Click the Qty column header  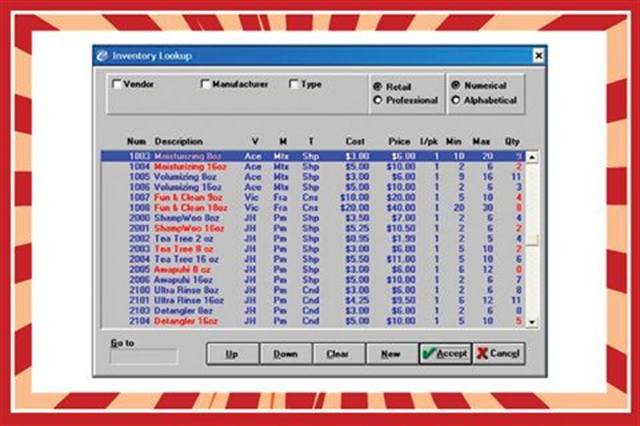512,142
